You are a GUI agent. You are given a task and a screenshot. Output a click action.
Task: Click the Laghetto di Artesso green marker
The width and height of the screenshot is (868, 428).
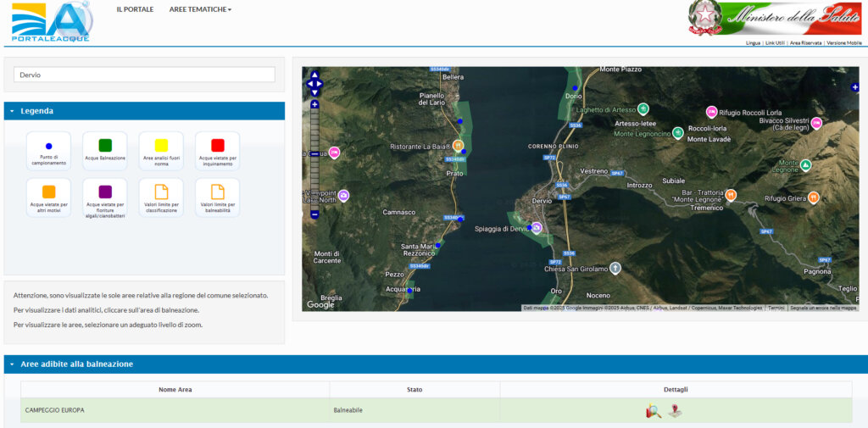click(x=643, y=108)
